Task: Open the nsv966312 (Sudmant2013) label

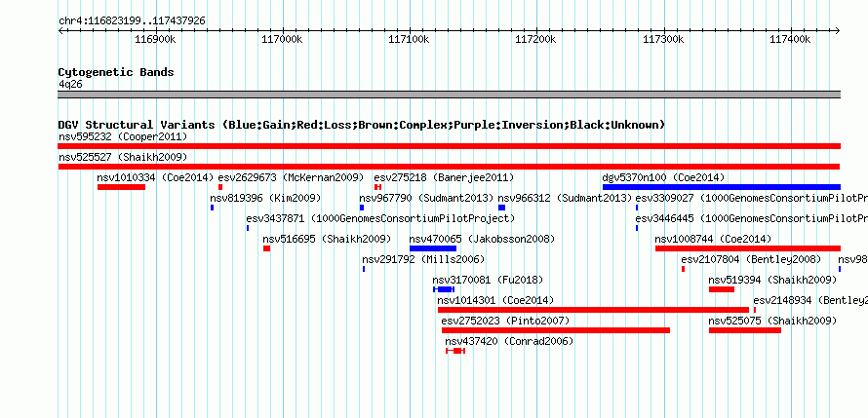Action: [x=566, y=198]
